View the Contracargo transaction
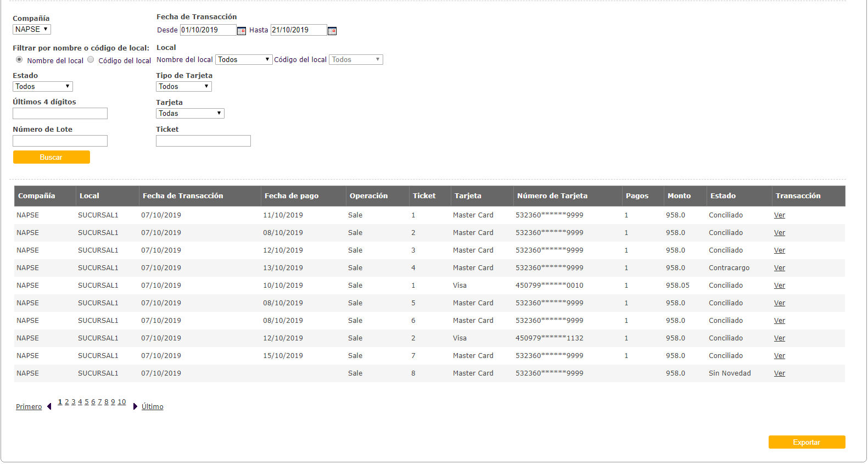Image resolution: width=868 pixels, height=464 pixels. coord(780,268)
